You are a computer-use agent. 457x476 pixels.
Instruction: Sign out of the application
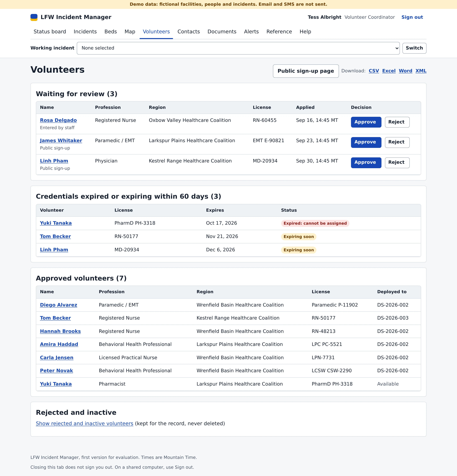point(412,17)
